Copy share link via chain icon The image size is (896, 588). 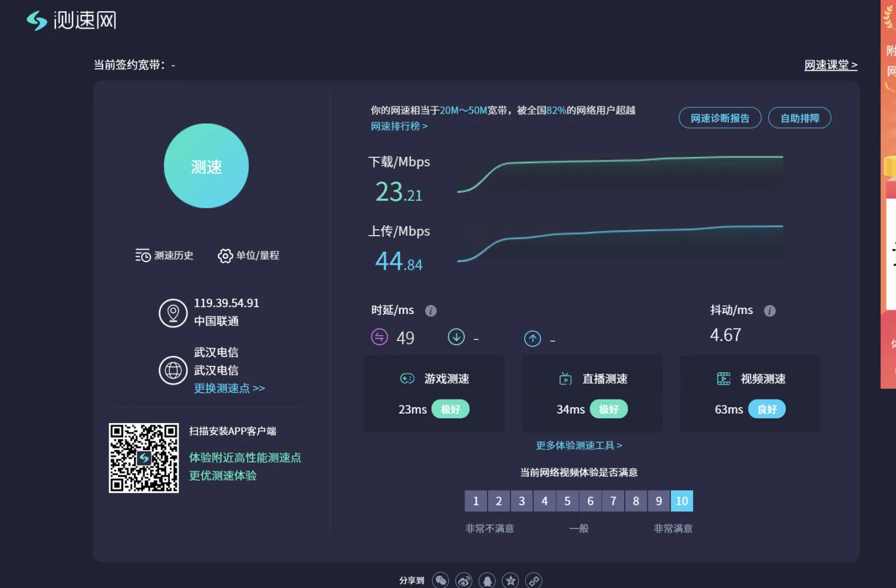pos(533,580)
